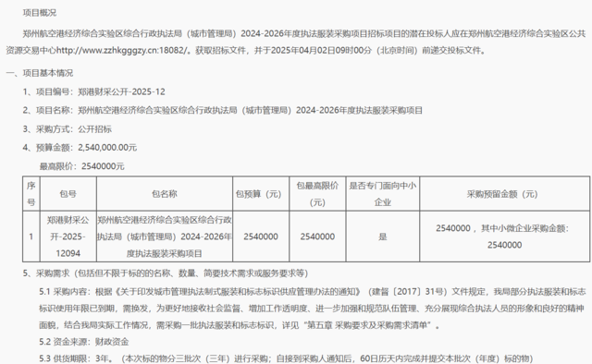Click the 一、项目基本情况 section heading
The width and height of the screenshot is (592, 364).
pos(40,73)
